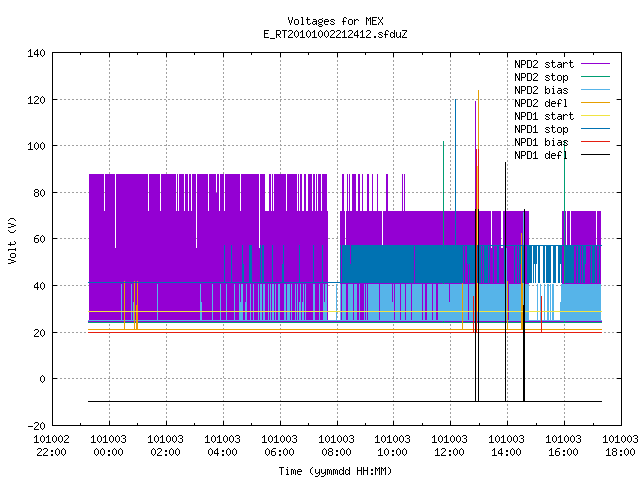The width and height of the screenshot is (640, 480).
Task: Click the green NPD2 stop legend line
Action: [x=595, y=76]
